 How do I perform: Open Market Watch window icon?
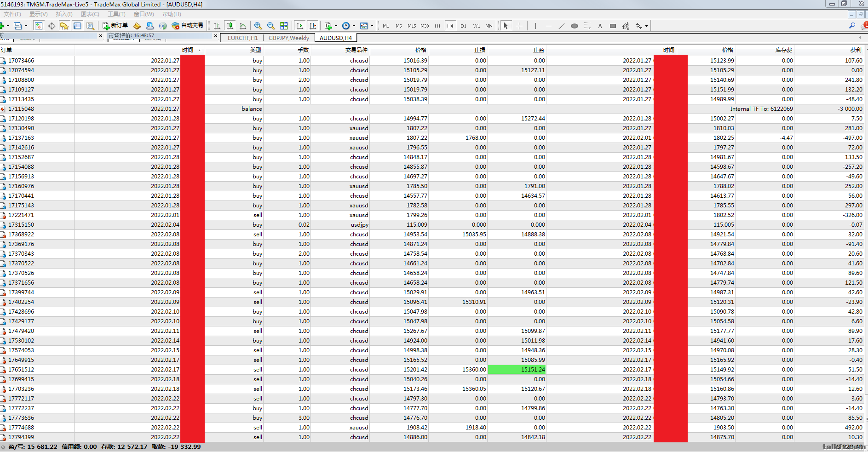[x=39, y=26]
